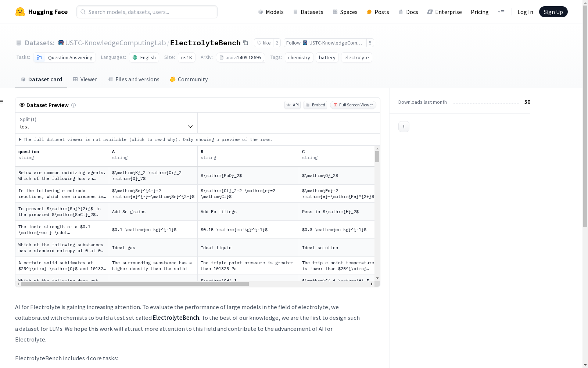
Task: Open the Community tab
Action: pyautogui.click(x=189, y=79)
